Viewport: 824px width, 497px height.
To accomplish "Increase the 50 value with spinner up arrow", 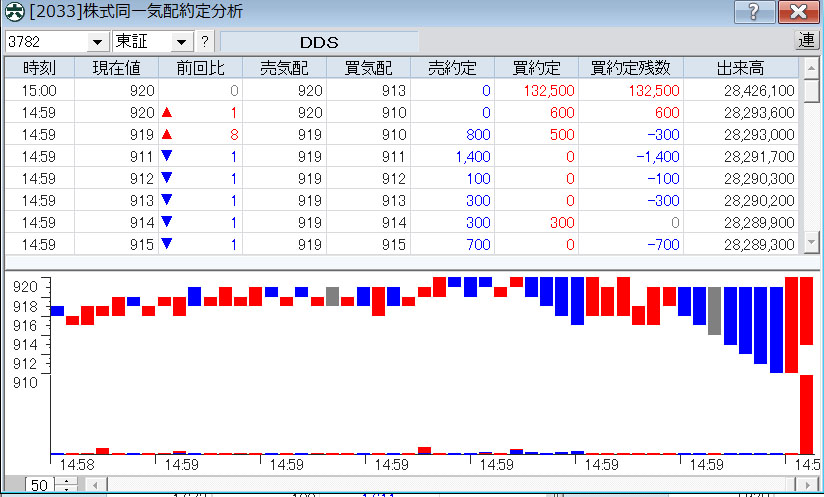I will click(66, 481).
